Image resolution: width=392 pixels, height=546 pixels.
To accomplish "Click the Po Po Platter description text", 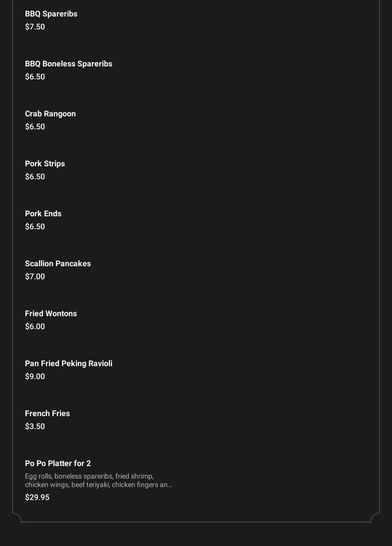I will pos(98,481).
